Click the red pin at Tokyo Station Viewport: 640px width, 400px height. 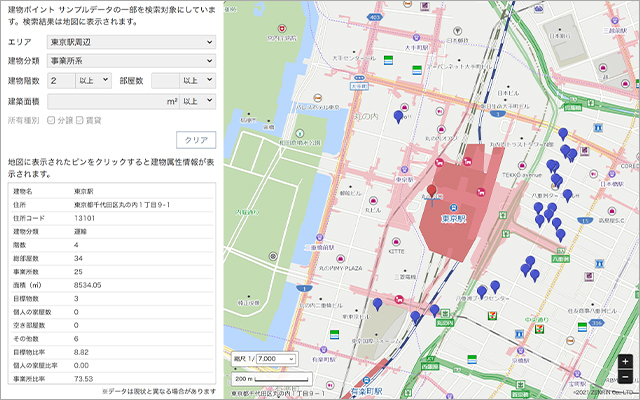(x=431, y=191)
